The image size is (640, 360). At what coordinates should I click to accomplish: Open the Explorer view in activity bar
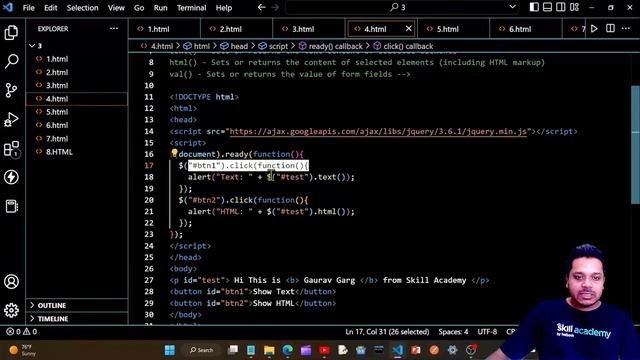(x=11, y=33)
